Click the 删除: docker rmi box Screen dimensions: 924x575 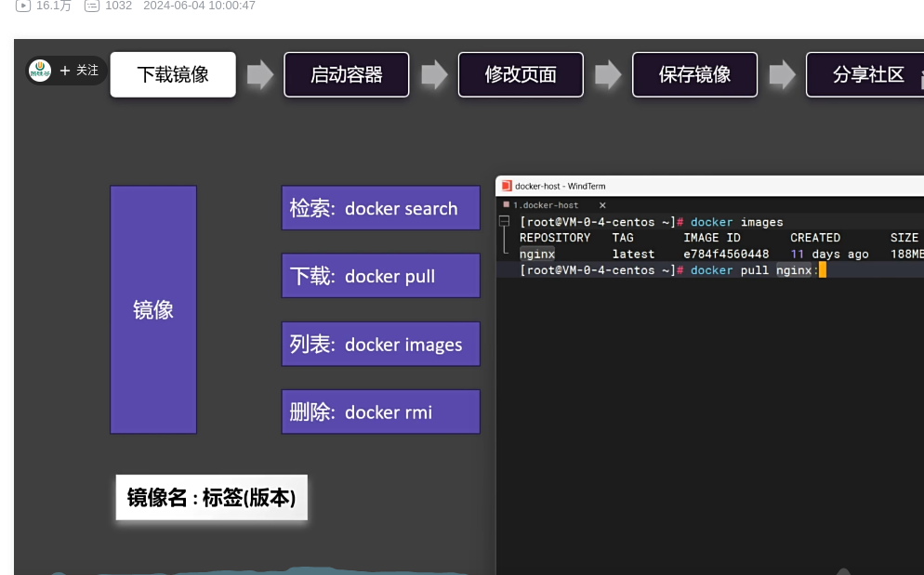380,412
